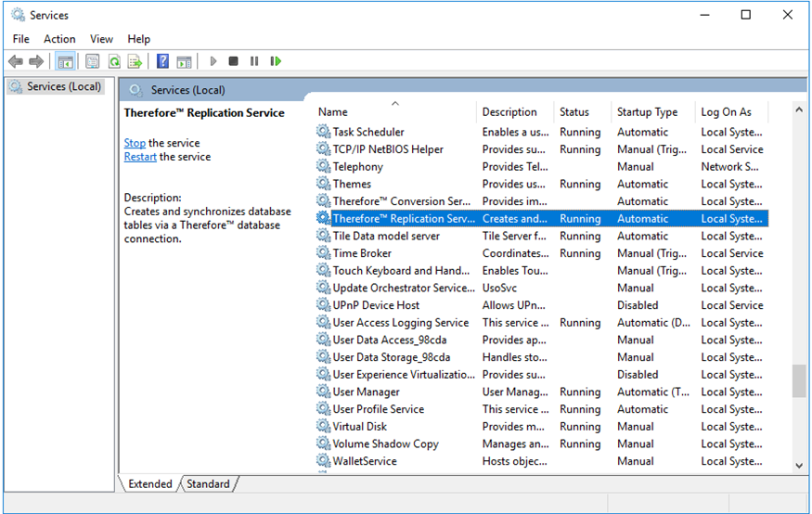Click the Refresh toolbar icon

(114, 61)
